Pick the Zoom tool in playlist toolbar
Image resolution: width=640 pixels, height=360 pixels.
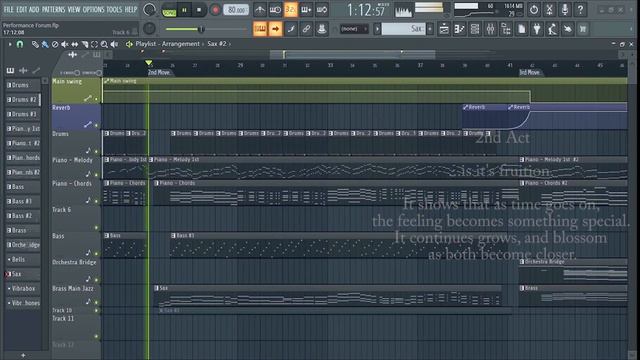[x=104, y=44]
